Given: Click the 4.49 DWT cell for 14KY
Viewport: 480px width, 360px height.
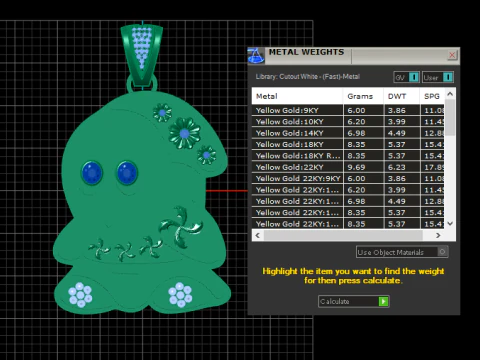Looking at the screenshot, I should (402, 133).
